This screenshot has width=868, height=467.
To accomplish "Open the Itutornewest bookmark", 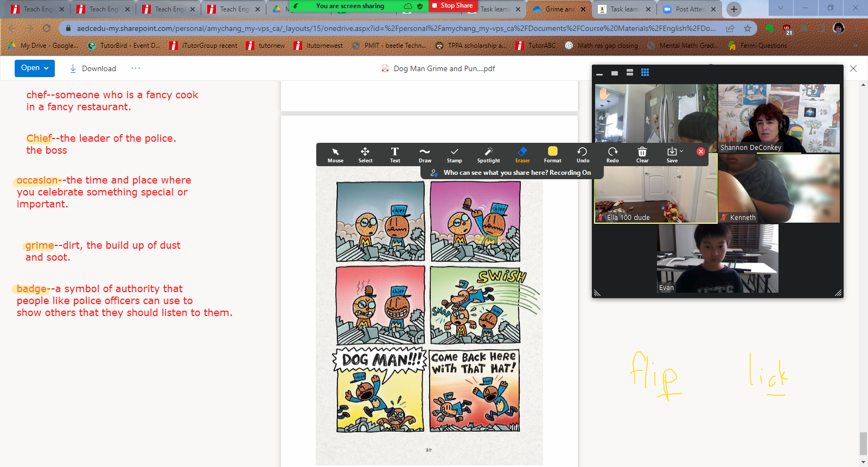I will (x=318, y=46).
